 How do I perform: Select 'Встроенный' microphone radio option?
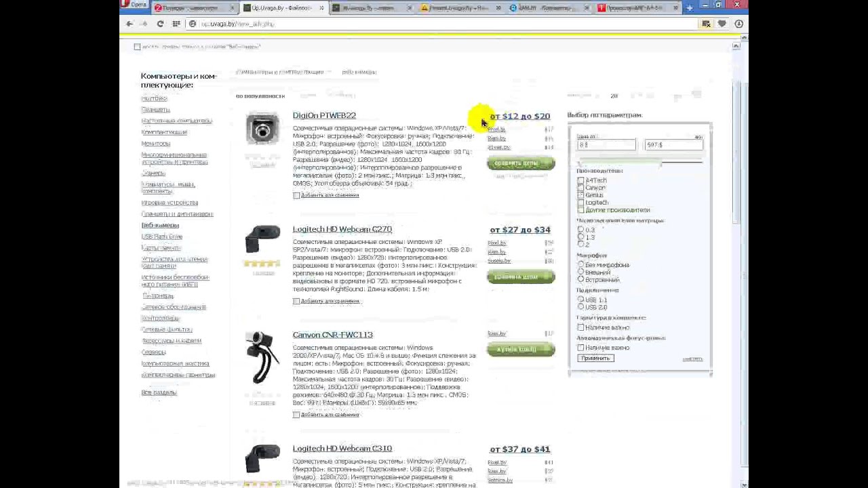pos(580,279)
